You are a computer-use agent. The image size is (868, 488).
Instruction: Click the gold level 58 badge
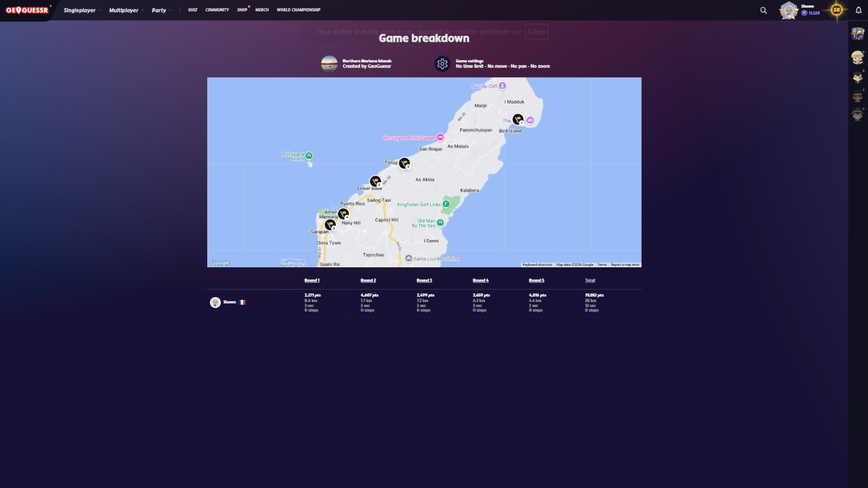837,10
